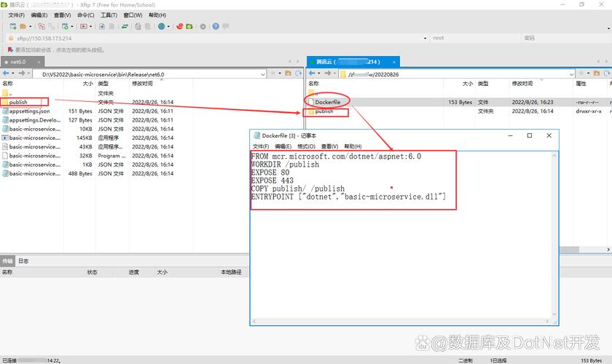
Task: Refresh the local pane
Action: click(298, 73)
